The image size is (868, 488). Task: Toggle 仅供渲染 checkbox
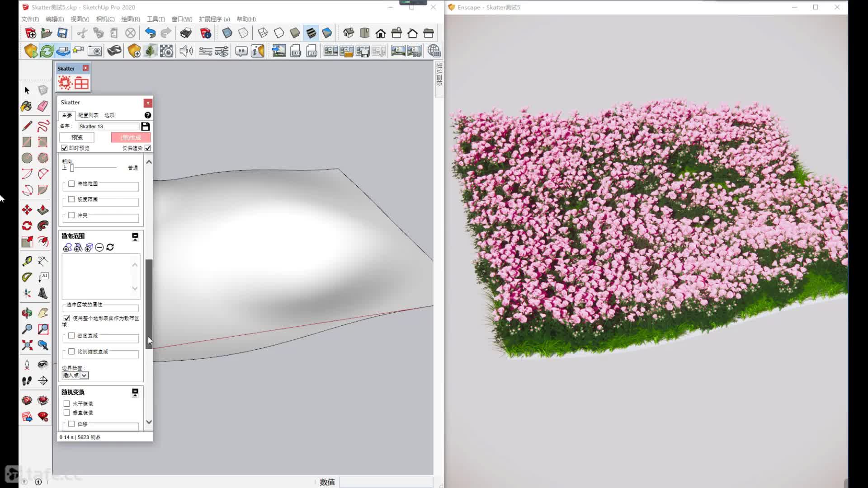coord(148,148)
